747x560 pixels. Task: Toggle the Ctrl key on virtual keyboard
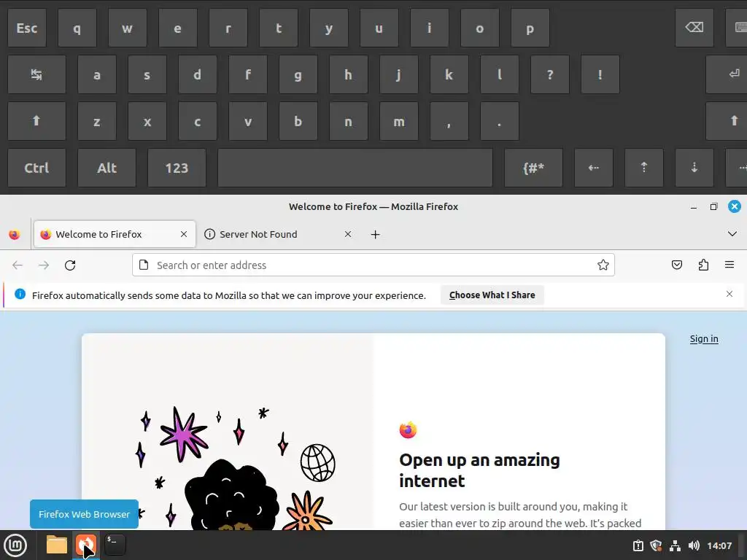tap(36, 168)
